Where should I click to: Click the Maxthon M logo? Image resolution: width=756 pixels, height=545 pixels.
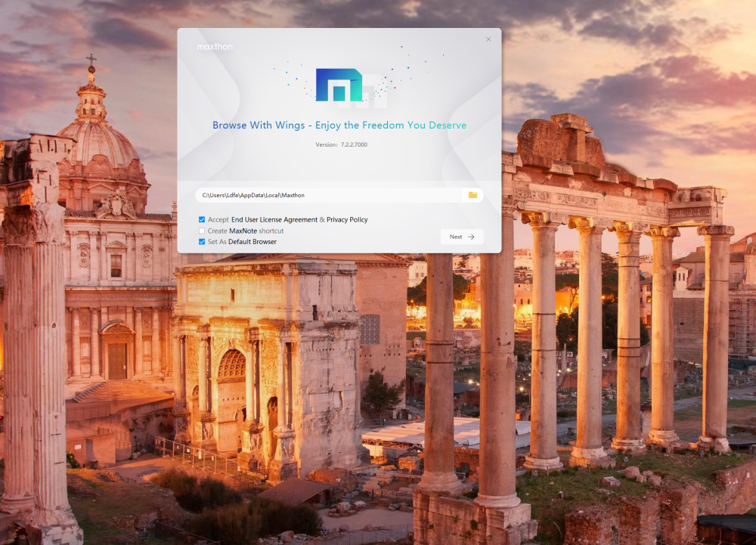click(x=338, y=85)
